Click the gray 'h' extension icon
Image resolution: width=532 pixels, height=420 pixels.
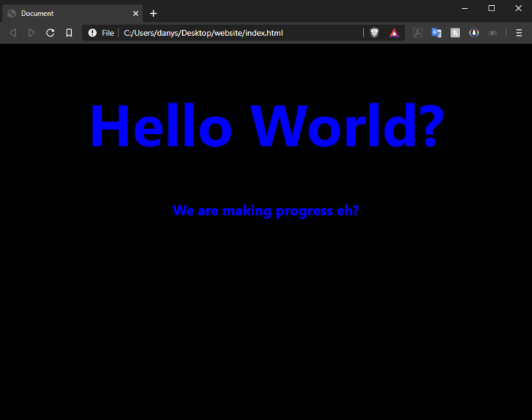pos(455,33)
